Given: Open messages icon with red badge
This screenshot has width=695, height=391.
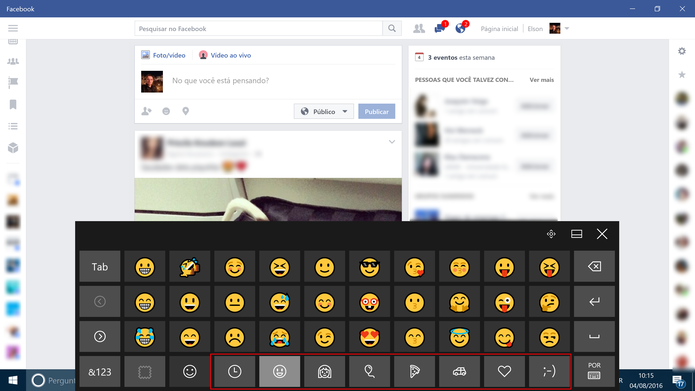Looking at the screenshot, I should (440, 28).
